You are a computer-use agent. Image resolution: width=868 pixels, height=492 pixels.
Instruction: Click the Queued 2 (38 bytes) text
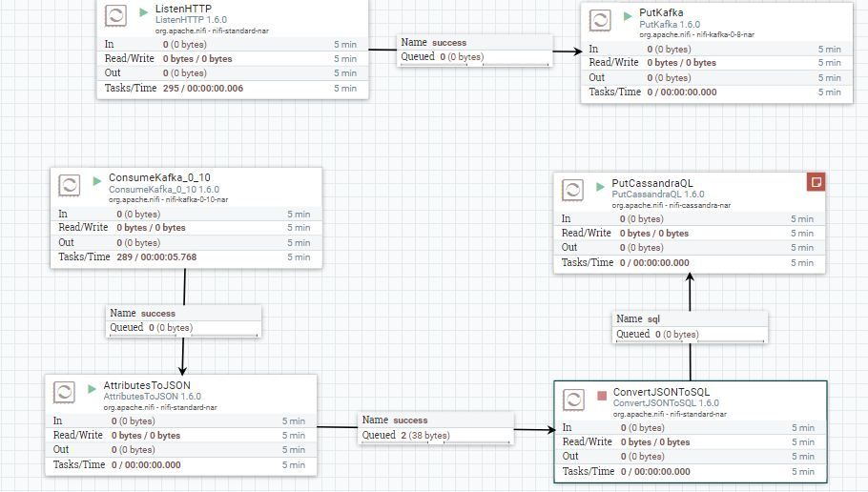tap(405, 435)
